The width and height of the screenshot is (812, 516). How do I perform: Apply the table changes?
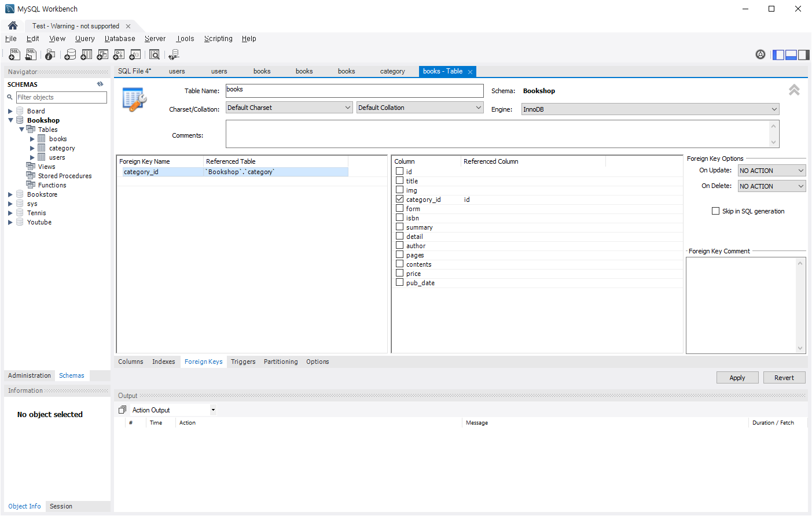point(737,378)
